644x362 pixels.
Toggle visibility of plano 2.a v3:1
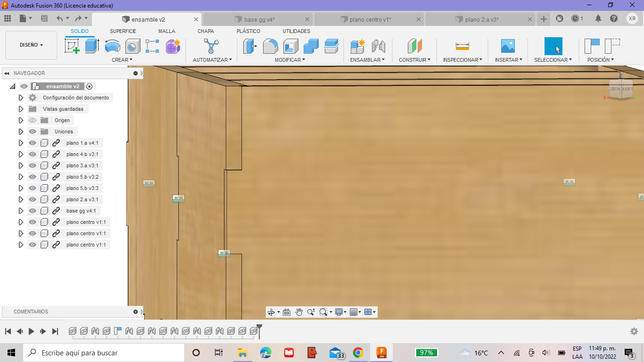click(x=33, y=199)
